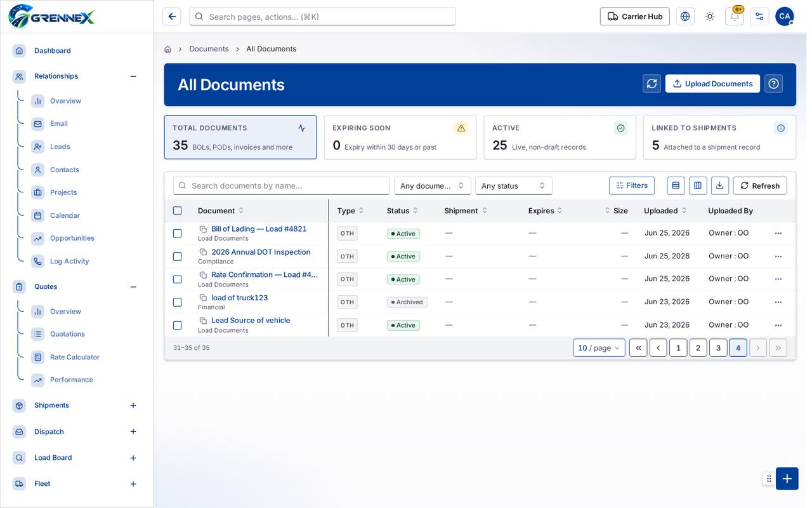
Task: Click the Search documents by name field
Action: 281,185
